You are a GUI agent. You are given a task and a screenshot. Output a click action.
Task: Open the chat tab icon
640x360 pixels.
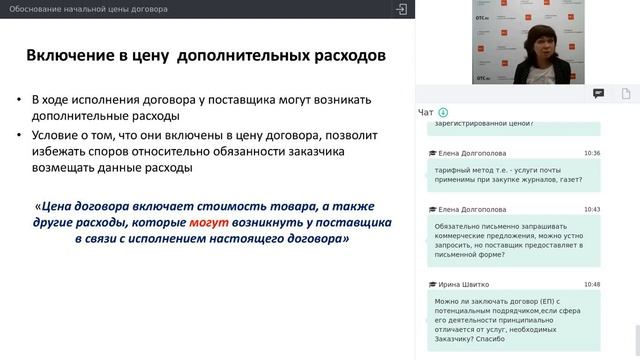(x=598, y=93)
